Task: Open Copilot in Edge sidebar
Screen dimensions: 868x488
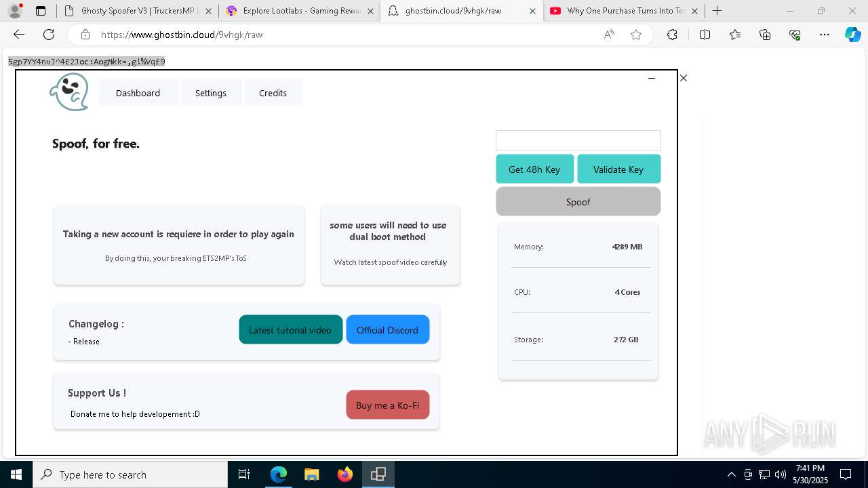Action: [852, 35]
